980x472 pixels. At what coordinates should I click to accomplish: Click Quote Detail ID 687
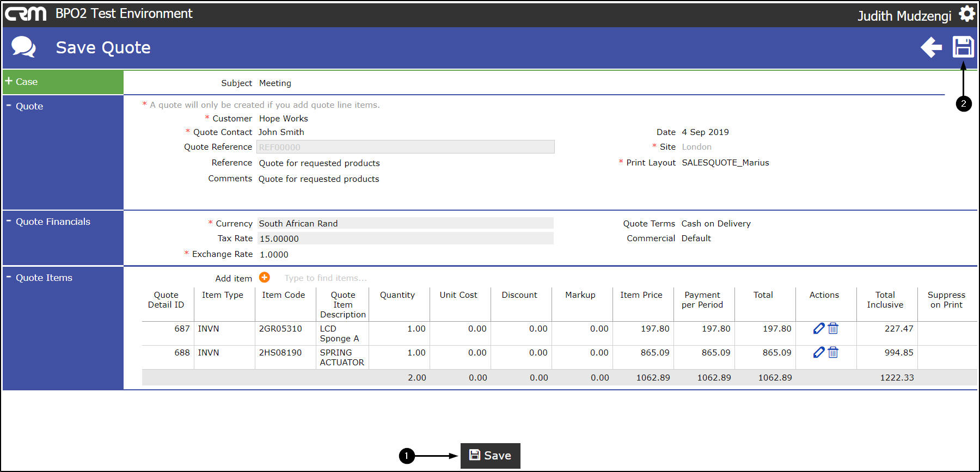pyautogui.click(x=182, y=329)
